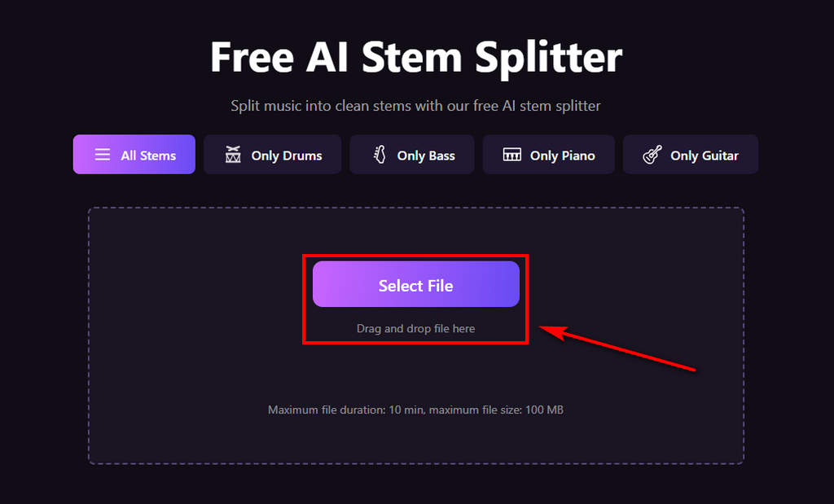Click the word 'Splitter' in the title
Screen dimensions: 834x504
[548, 58]
